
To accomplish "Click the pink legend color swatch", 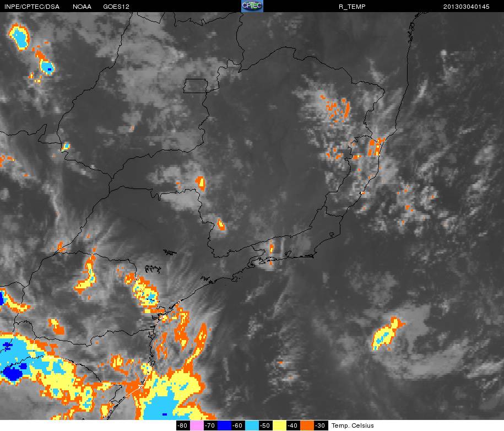I will coord(197,425).
